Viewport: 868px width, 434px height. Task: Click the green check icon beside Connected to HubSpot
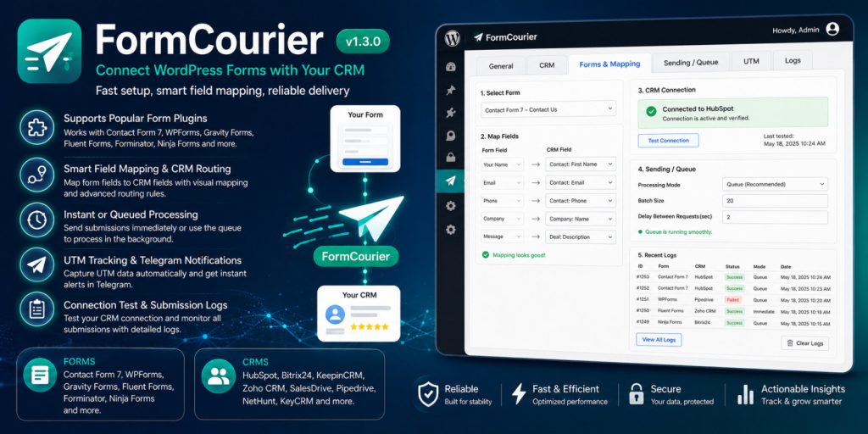(x=650, y=111)
